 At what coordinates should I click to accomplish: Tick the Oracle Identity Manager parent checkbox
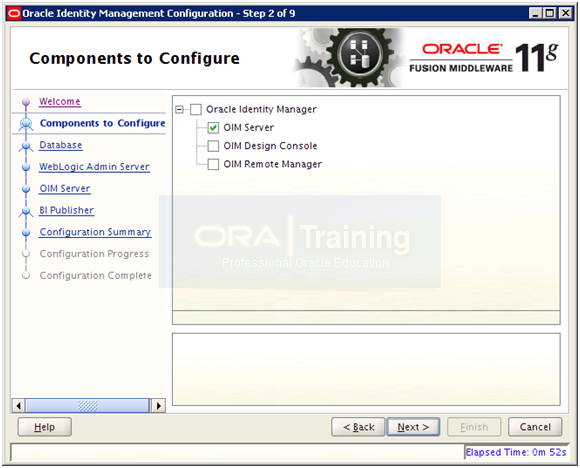196,110
